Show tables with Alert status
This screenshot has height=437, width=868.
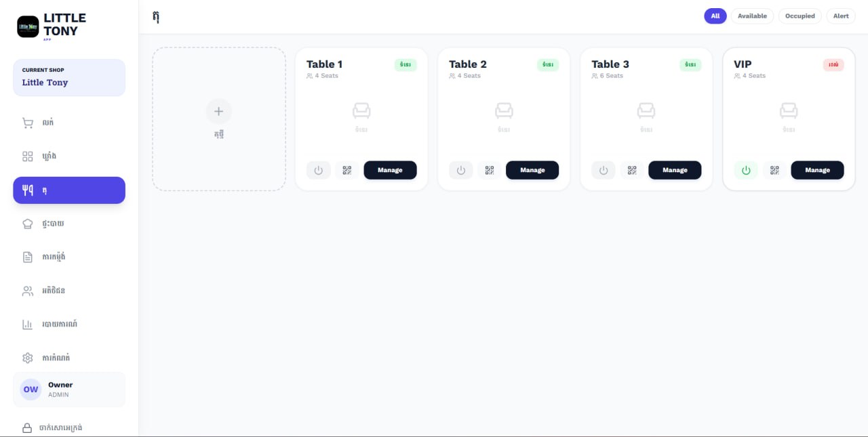point(841,16)
